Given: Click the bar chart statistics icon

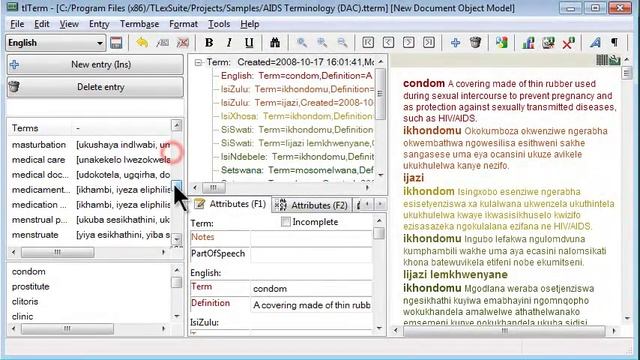Looking at the screenshot, I should (528, 42).
